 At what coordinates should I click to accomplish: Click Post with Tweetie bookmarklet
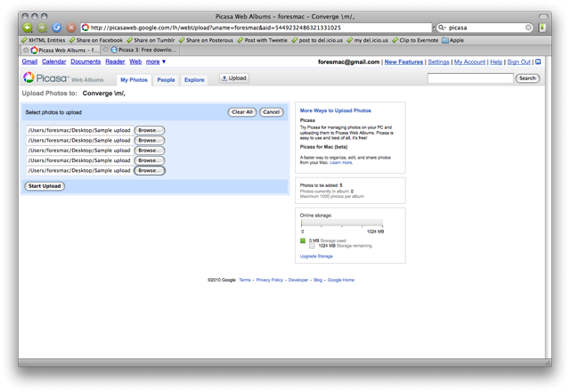pos(263,40)
